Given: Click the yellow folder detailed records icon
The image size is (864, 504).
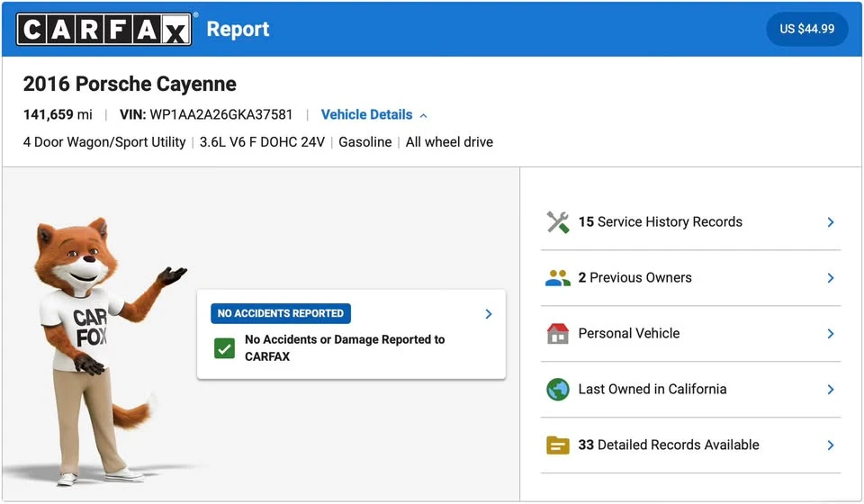Looking at the screenshot, I should point(558,445).
